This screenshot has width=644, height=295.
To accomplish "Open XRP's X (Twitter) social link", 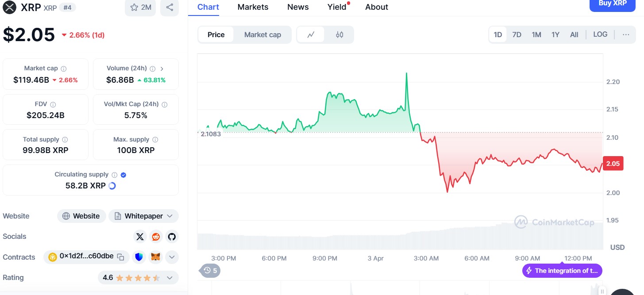I will pos(140,237).
